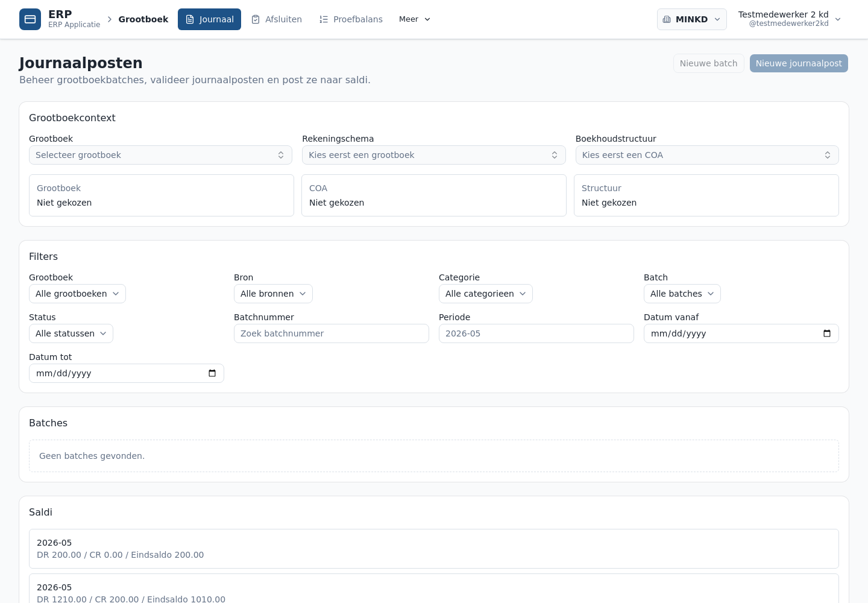This screenshot has width=868, height=603.
Task: Open the MINKD company selector
Action: [x=691, y=19]
